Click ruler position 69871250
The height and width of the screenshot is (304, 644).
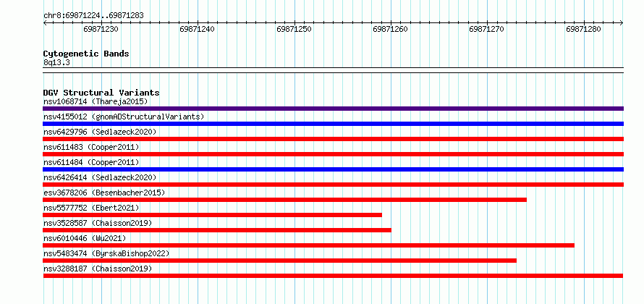[294, 29]
